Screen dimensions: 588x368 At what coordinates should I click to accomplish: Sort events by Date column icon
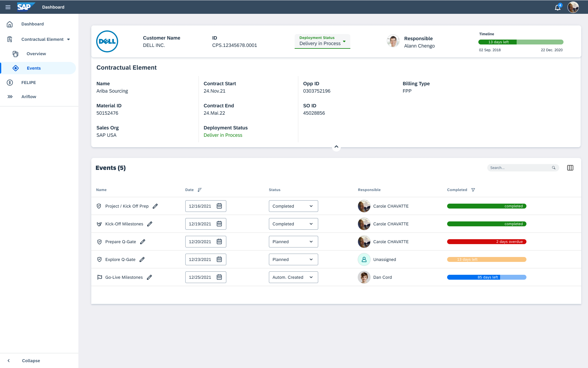pos(200,190)
